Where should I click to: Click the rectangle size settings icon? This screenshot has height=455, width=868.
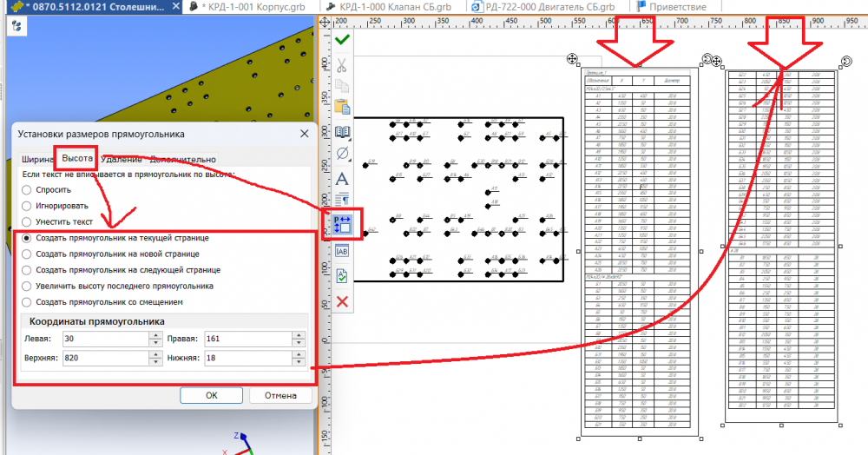point(342,224)
